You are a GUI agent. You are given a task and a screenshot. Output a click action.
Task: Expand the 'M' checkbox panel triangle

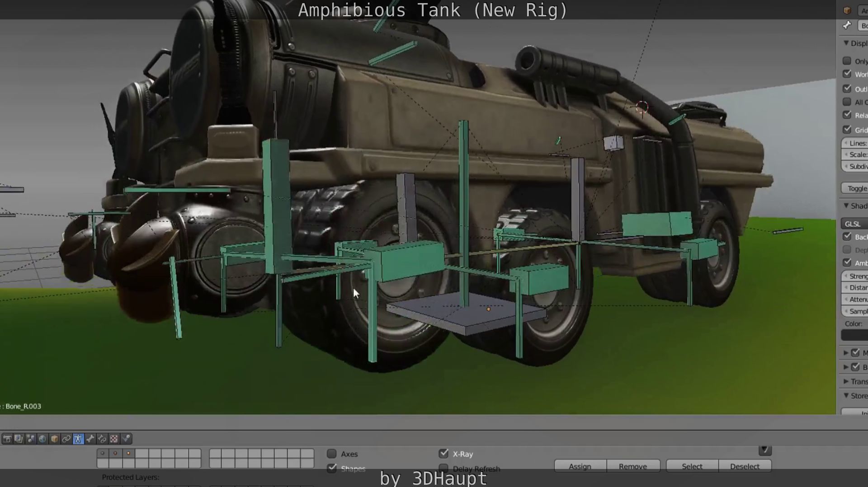pos(845,353)
